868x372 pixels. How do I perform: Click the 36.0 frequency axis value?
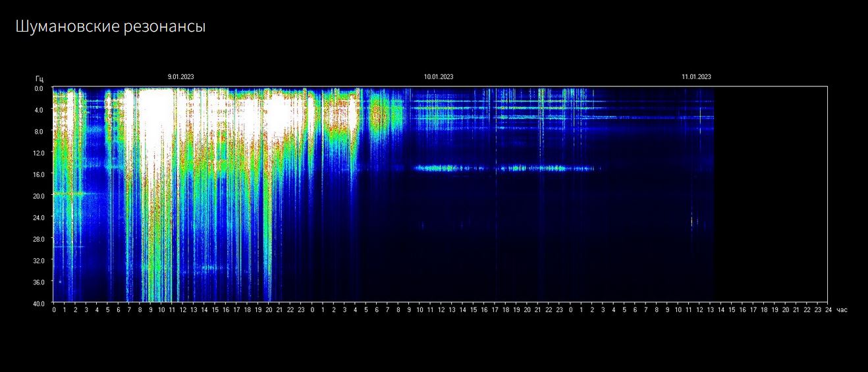pyautogui.click(x=38, y=282)
